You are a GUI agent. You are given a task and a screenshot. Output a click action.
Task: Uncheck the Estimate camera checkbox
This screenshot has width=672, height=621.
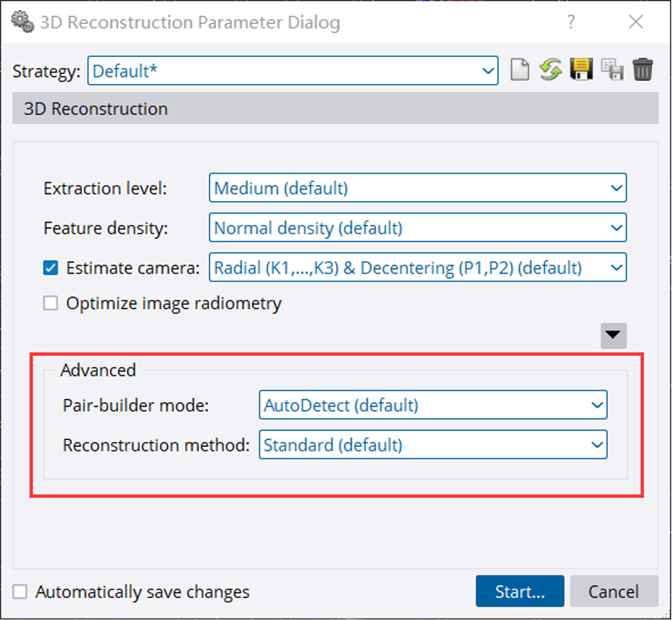point(51,269)
